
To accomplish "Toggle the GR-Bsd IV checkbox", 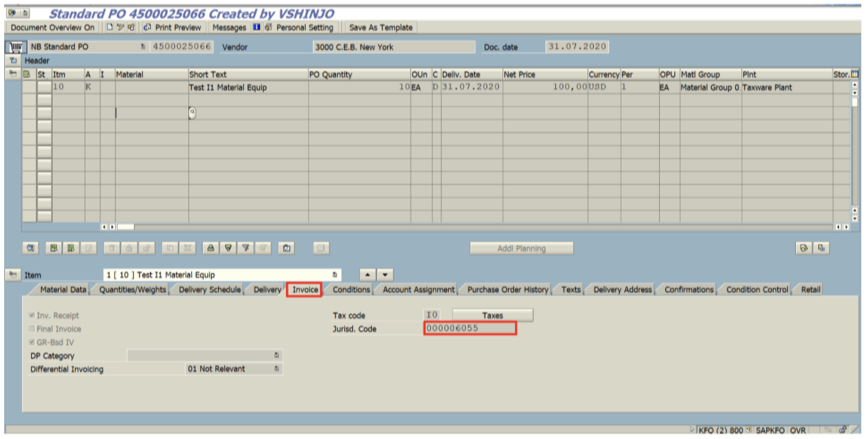I will [32, 342].
